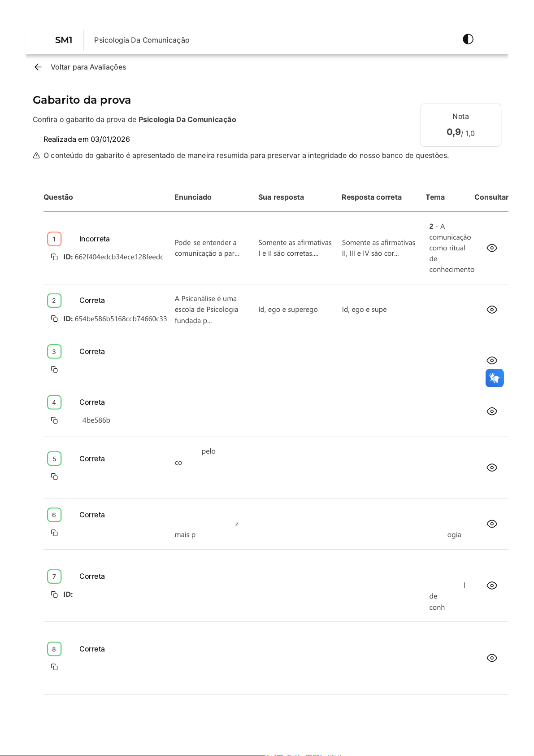This screenshot has width=534, height=756.
Task: Copy the ID of question 7
Action: 54,594
